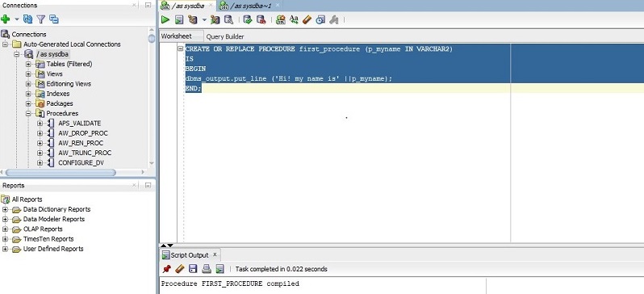Run the statement with the green play icon
The width and height of the screenshot is (644, 294).
click(x=165, y=19)
